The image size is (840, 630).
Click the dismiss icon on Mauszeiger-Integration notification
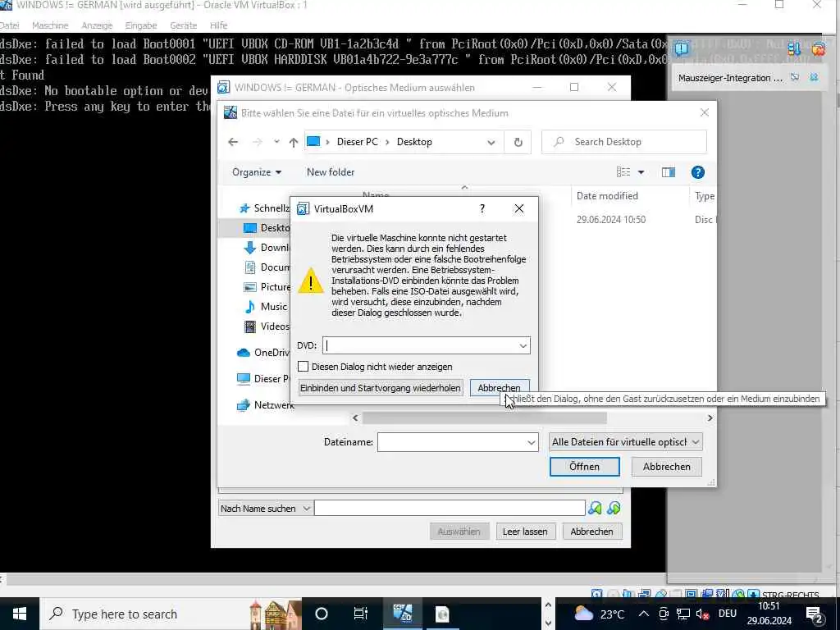coord(795,77)
